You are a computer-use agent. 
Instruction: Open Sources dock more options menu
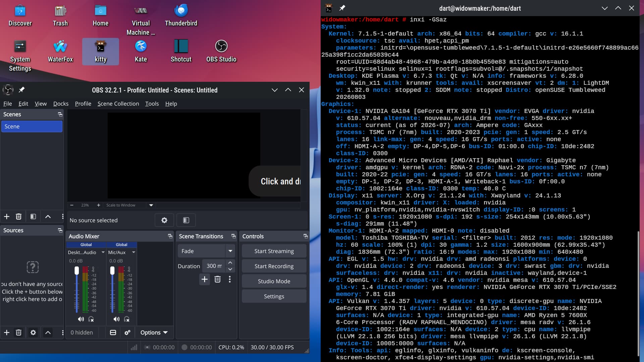pyautogui.click(x=62, y=333)
